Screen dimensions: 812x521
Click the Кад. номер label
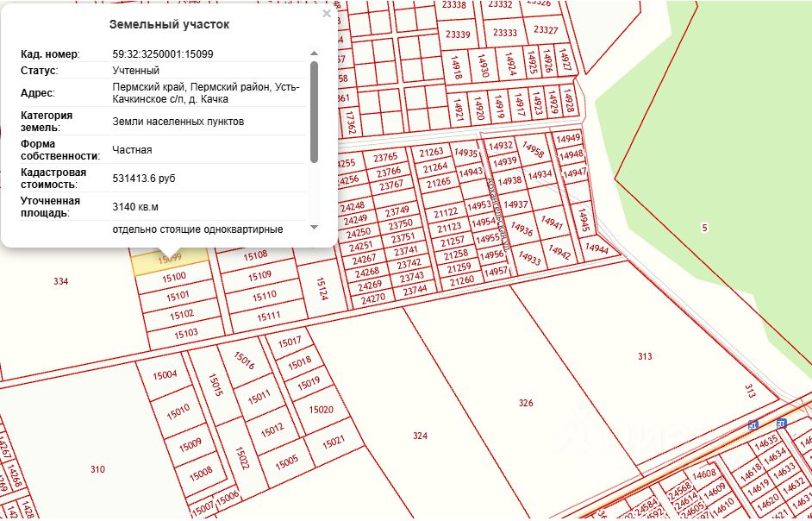[x=50, y=54]
